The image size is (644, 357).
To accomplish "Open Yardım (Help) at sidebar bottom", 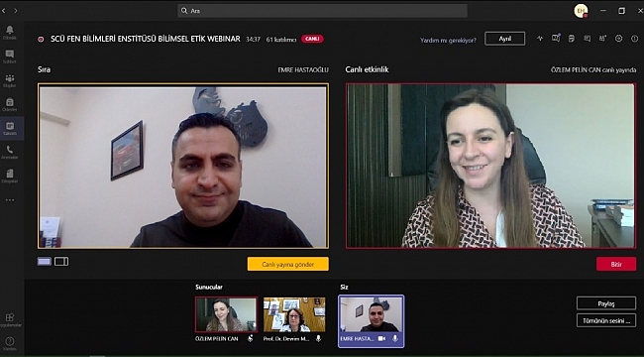I will pyautogui.click(x=10, y=344).
